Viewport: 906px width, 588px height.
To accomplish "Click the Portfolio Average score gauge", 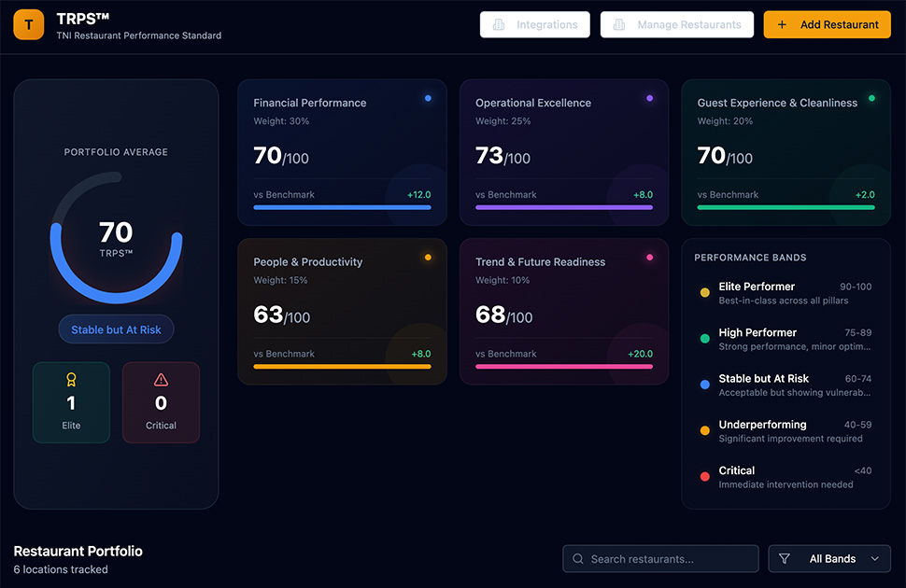I will click(116, 238).
